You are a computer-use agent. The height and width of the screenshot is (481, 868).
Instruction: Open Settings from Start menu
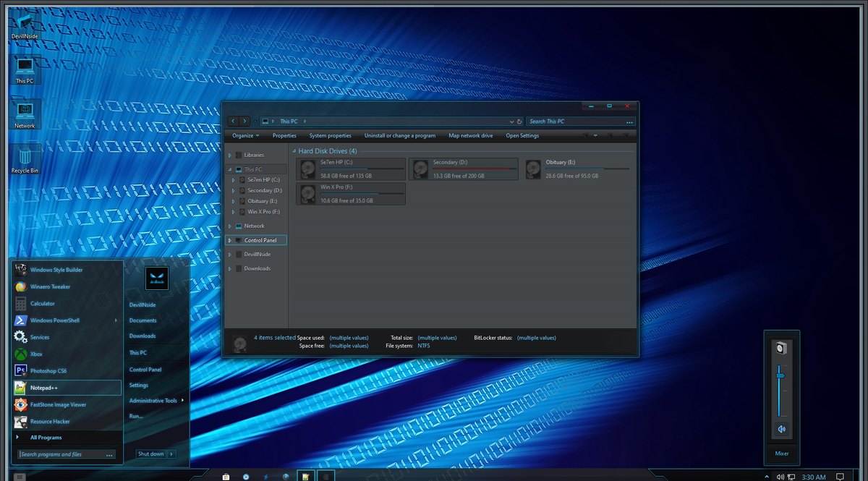pyautogui.click(x=139, y=385)
